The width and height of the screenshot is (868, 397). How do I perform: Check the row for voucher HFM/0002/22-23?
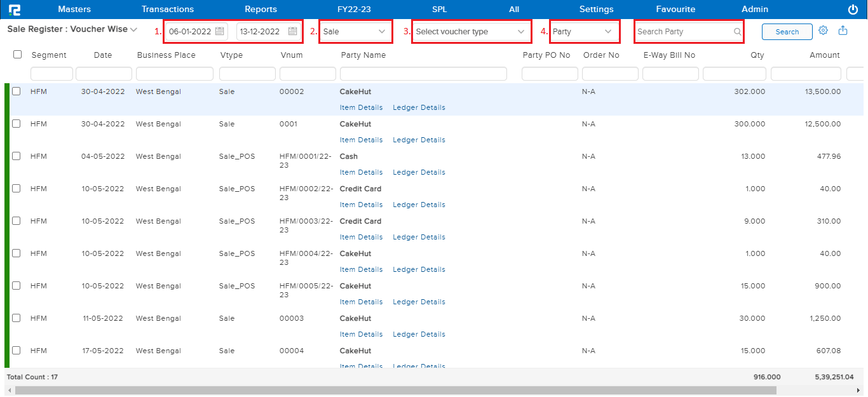tap(17, 188)
